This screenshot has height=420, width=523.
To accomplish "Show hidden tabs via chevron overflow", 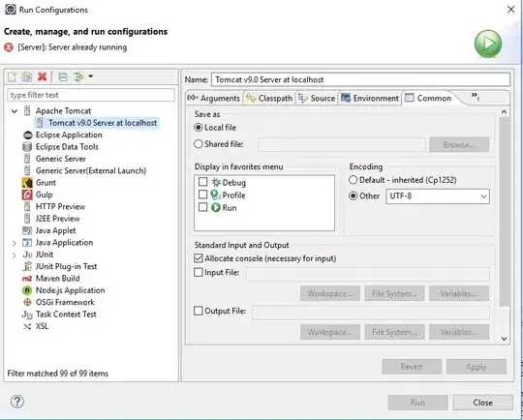I will click(476, 97).
